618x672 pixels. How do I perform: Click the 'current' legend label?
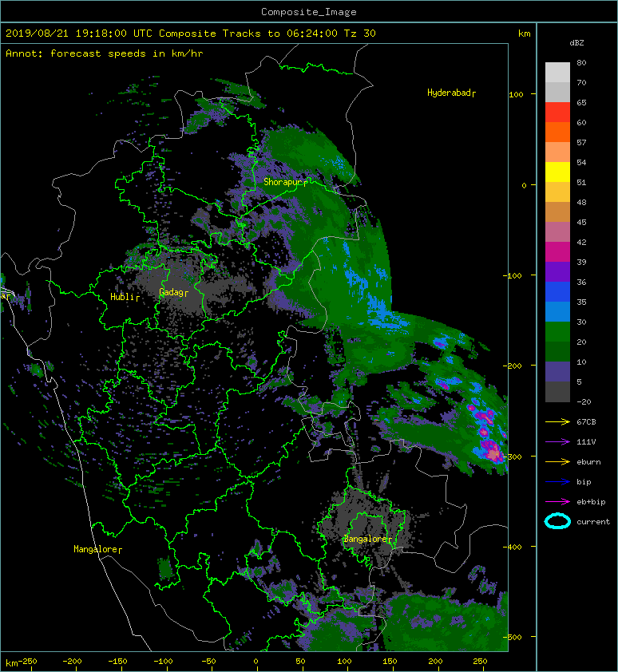click(x=593, y=522)
